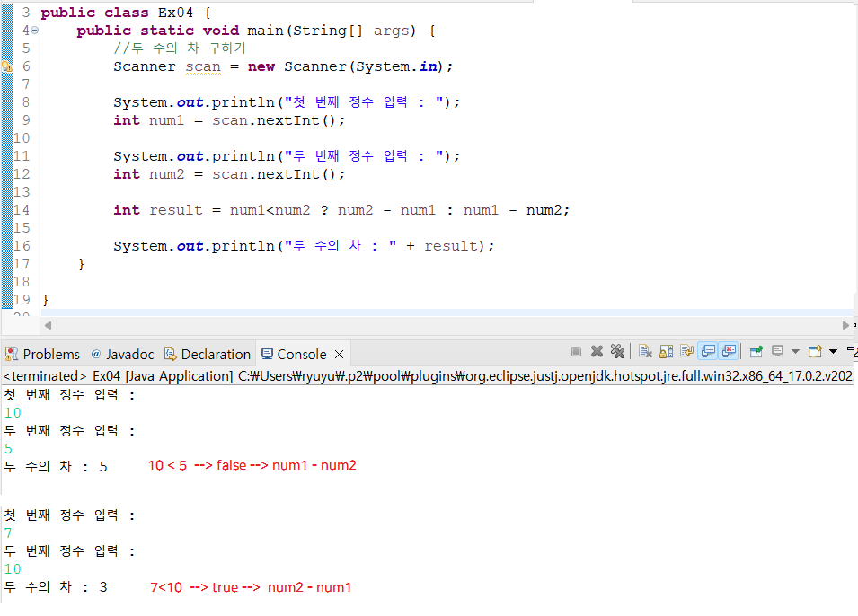Click console input value 7

(x=8, y=533)
